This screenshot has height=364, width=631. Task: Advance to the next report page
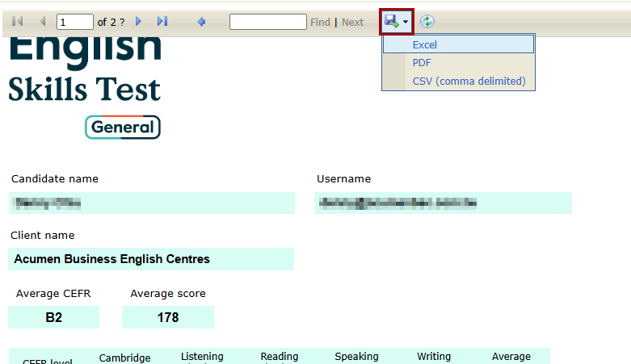(139, 22)
